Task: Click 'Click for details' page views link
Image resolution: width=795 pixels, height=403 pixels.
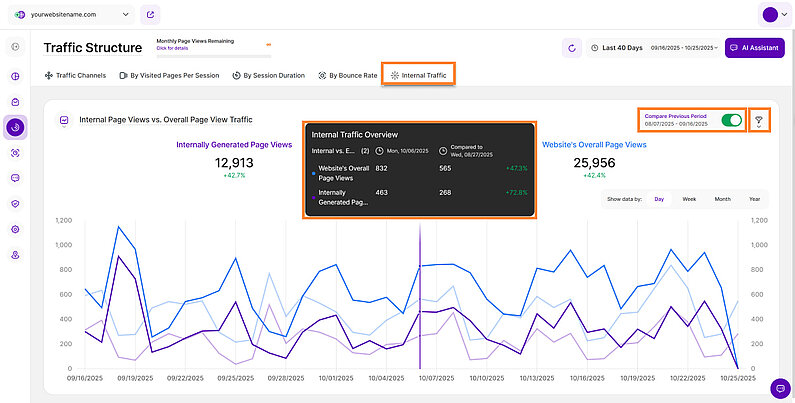Action: (x=172, y=48)
